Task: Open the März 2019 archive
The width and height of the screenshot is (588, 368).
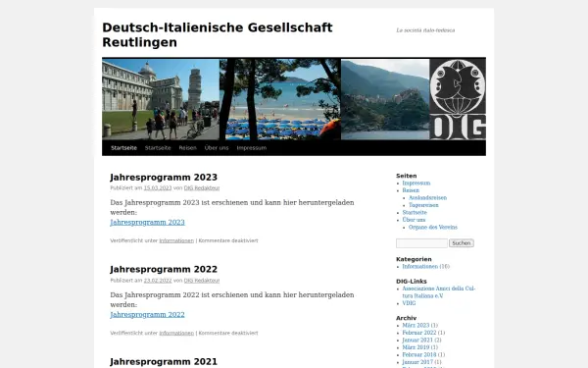Action: tap(416, 347)
